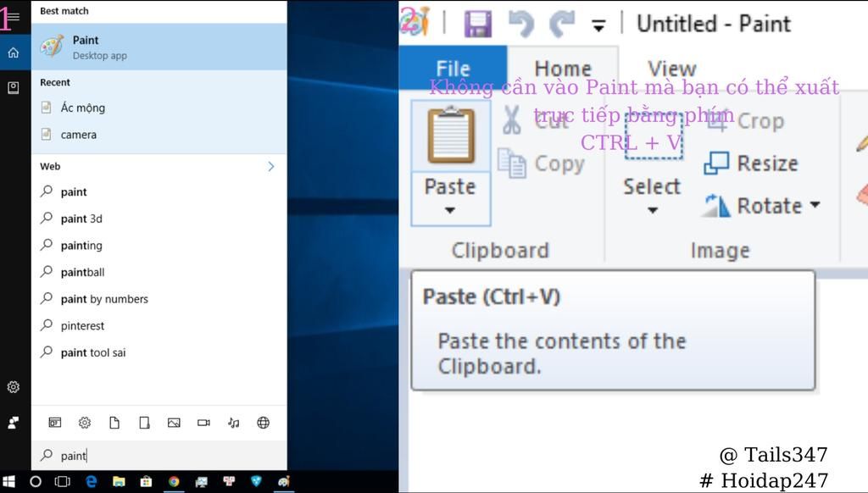Switch to the View ribbon tab
The height and width of the screenshot is (493, 868).
point(672,69)
